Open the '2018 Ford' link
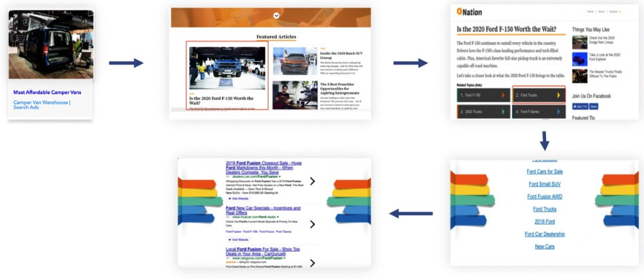 [545, 222]
